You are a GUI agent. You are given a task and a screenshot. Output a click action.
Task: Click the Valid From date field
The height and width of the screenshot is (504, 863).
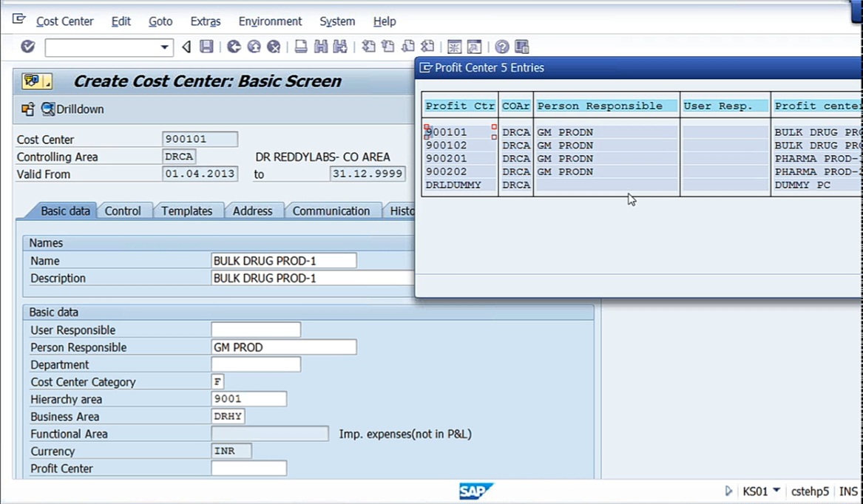click(x=200, y=174)
